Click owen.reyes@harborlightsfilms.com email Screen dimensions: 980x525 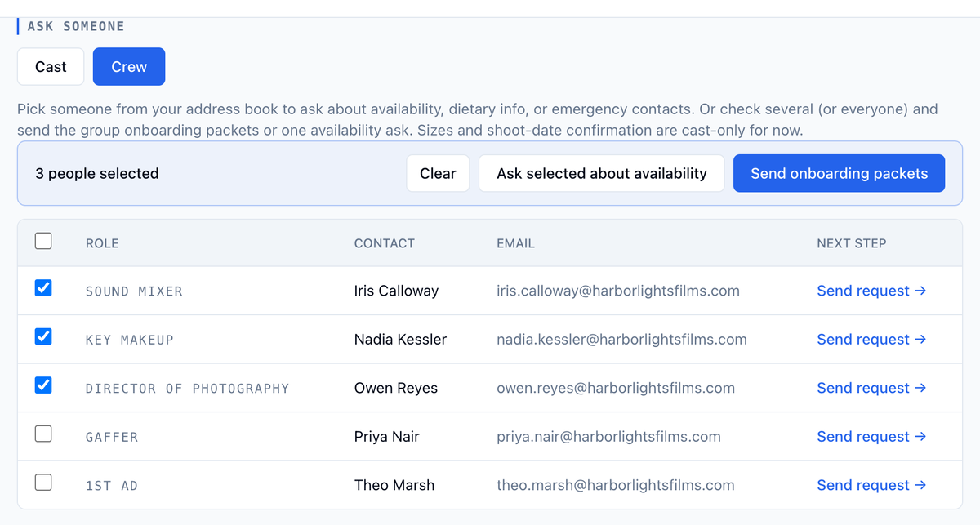click(616, 388)
